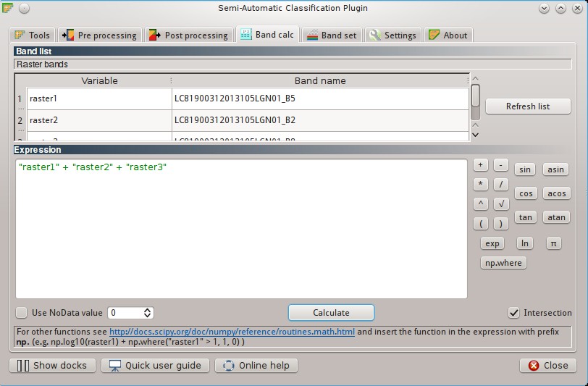This screenshot has height=386, width=588.
Task: Insert the tan function
Action: pyautogui.click(x=526, y=217)
